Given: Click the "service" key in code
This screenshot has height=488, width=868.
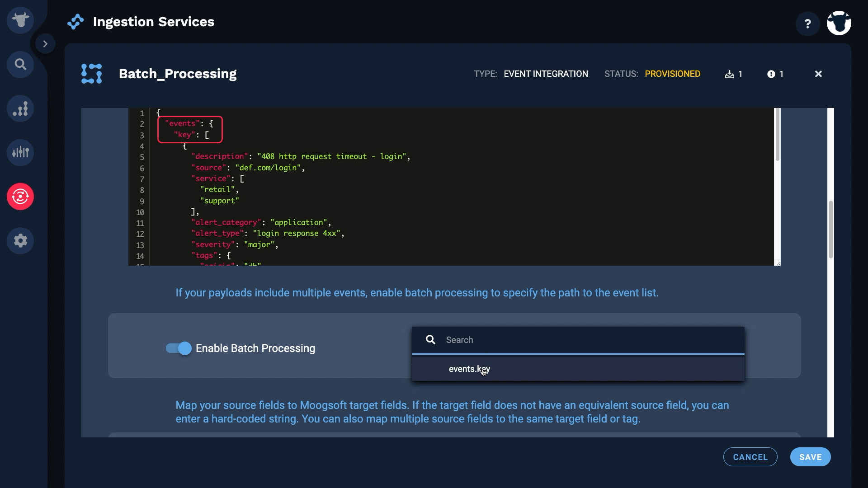Looking at the screenshot, I should (211, 178).
